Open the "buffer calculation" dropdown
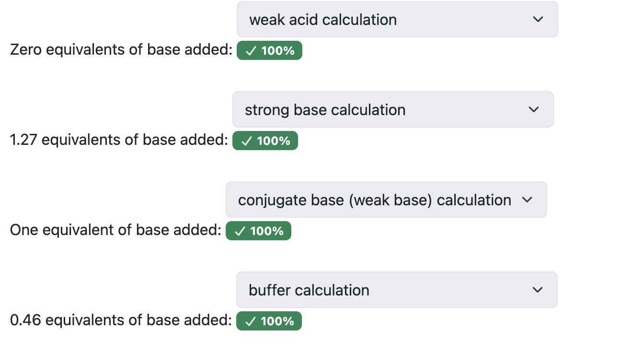The image size is (644, 354). [x=396, y=290]
